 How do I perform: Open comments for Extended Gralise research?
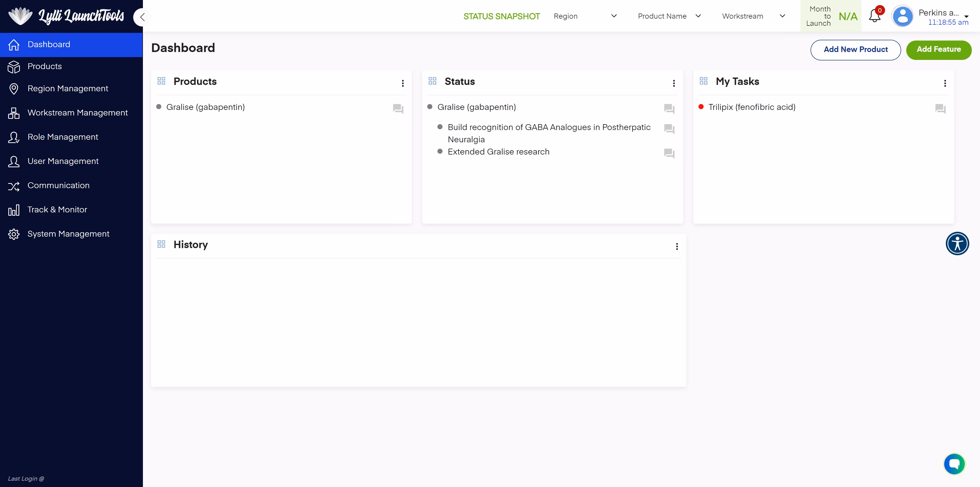pos(669,153)
